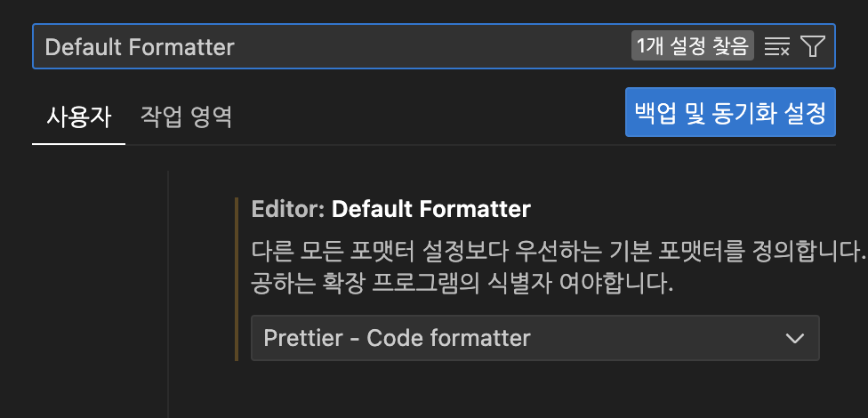Click the 1개 설정 찾음 result count badge

click(x=693, y=45)
